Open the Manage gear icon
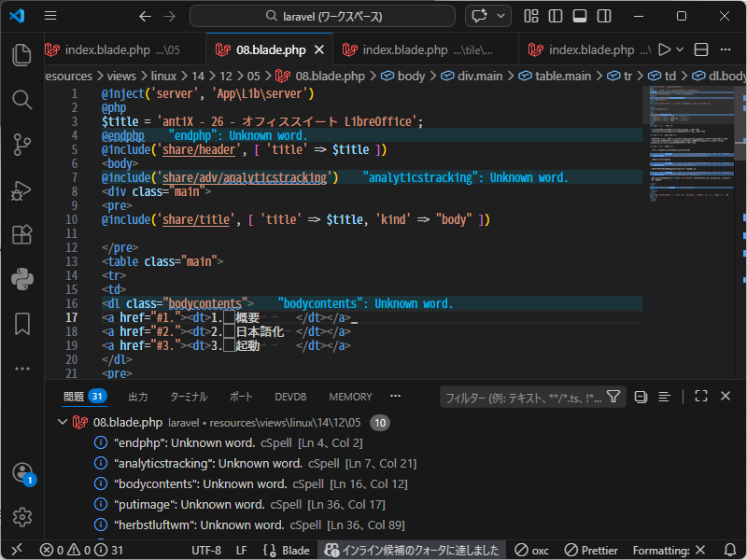The image size is (747, 560). coord(21,516)
